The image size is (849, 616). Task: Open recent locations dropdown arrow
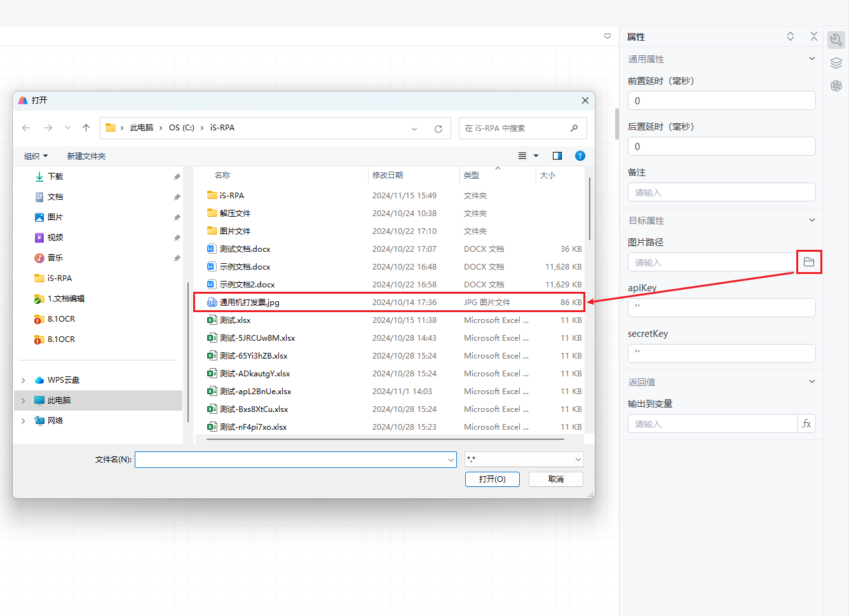coord(67,128)
